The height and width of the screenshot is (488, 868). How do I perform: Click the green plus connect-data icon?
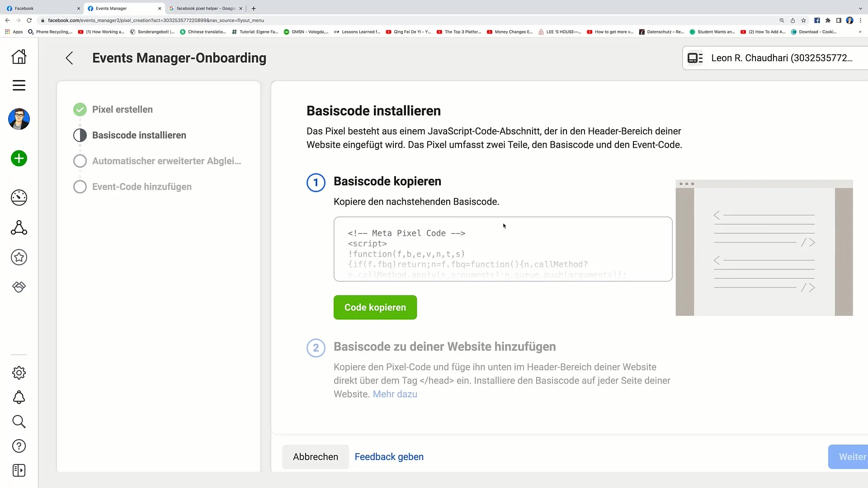(19, 159)
